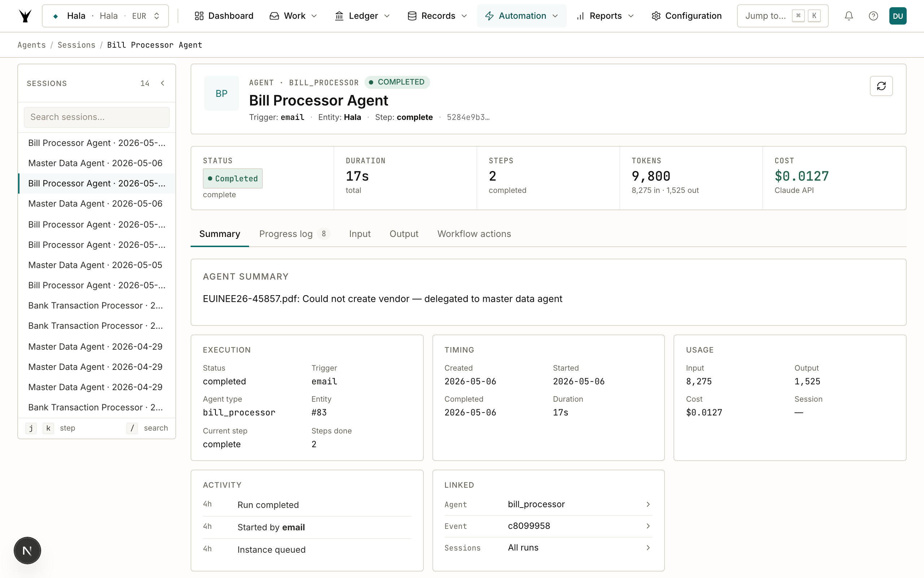
Task: Click the Configuration gear icon
Action: 656,16
